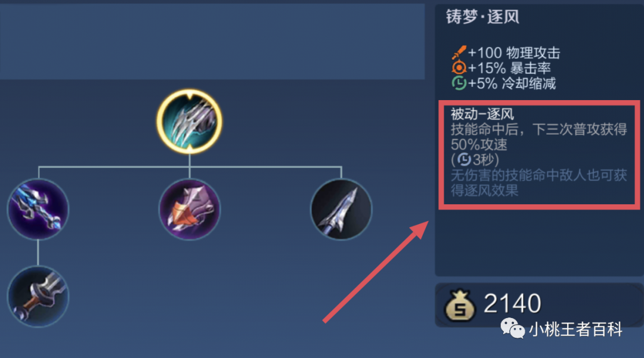
Task: Tap the blue dagger component item
Action: (38, 209)
